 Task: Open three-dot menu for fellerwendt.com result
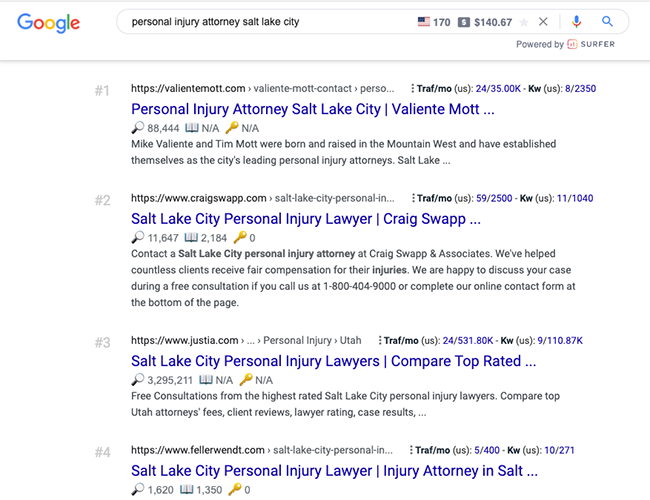(413, 453)
